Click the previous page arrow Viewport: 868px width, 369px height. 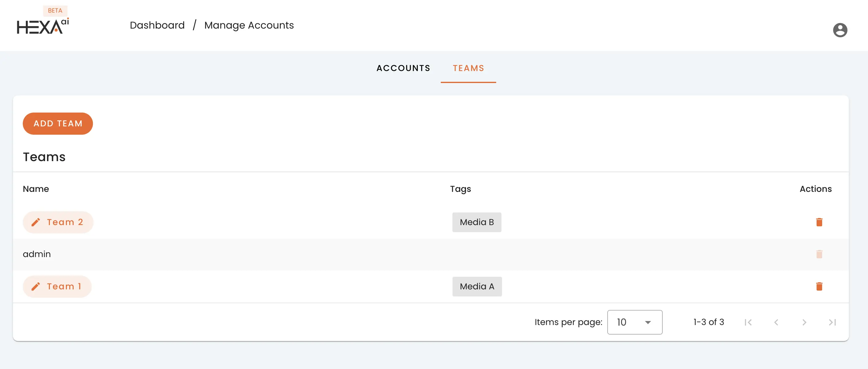point(776,322)
